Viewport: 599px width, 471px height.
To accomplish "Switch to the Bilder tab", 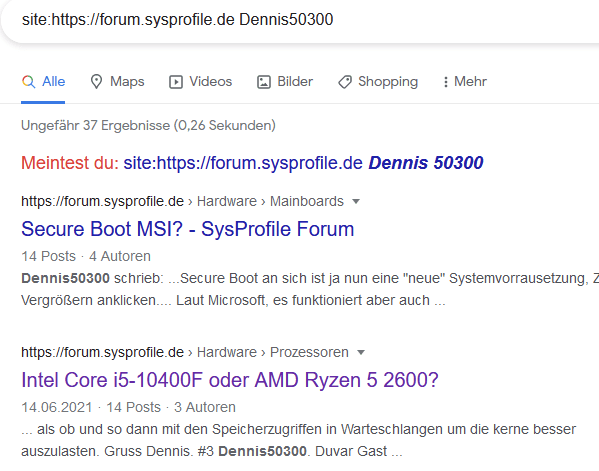I will pos(285,82).
